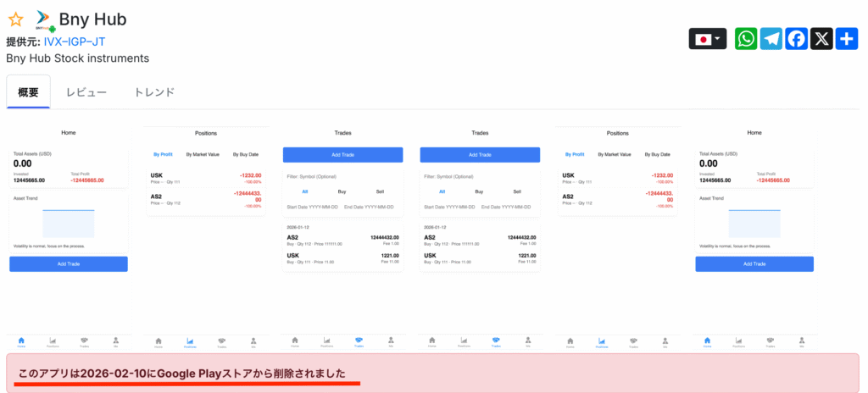Click the 'Bny Hub' page title
This screenshot has height=393, width=868.
pyautogui.click(x=92, y=19)
